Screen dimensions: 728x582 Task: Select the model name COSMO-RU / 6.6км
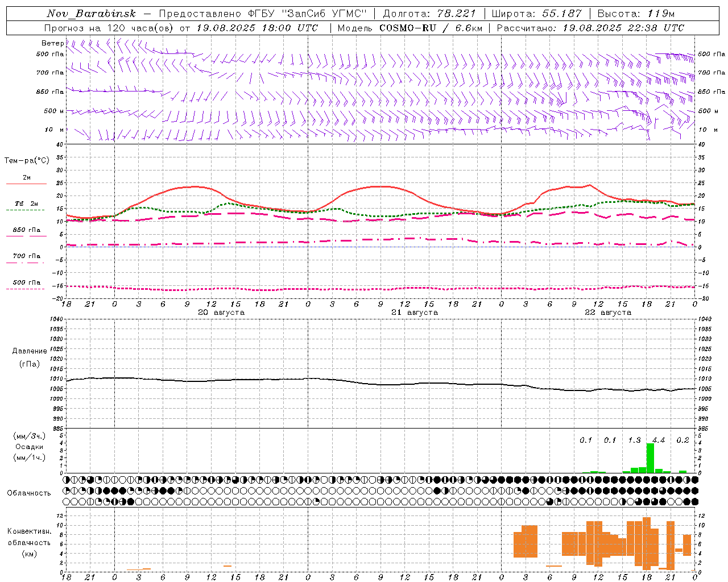(x=431, y=28)
